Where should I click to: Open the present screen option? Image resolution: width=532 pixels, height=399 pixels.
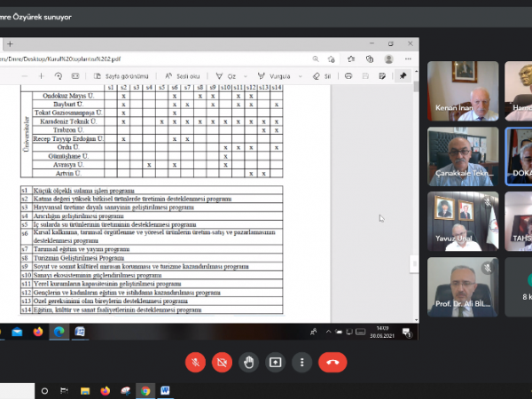tap(275, 363)
